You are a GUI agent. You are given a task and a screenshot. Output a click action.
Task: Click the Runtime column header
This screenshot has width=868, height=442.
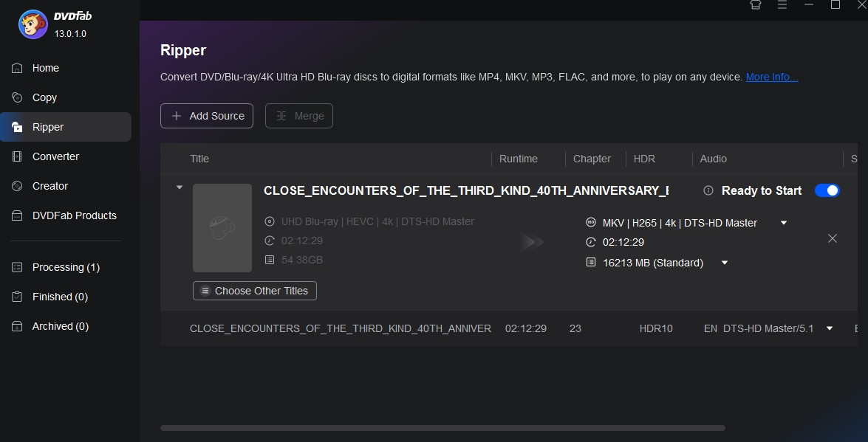point(518,159)
